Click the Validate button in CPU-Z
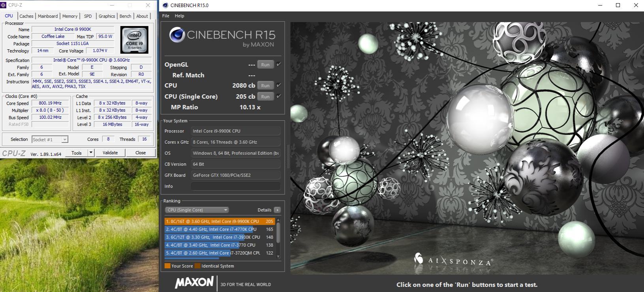644x292 pixels. click(110, 153)
